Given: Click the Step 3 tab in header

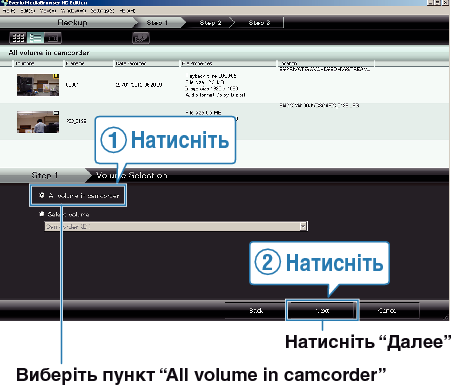Looking at the screenshot, I should (x=259, y=23).
